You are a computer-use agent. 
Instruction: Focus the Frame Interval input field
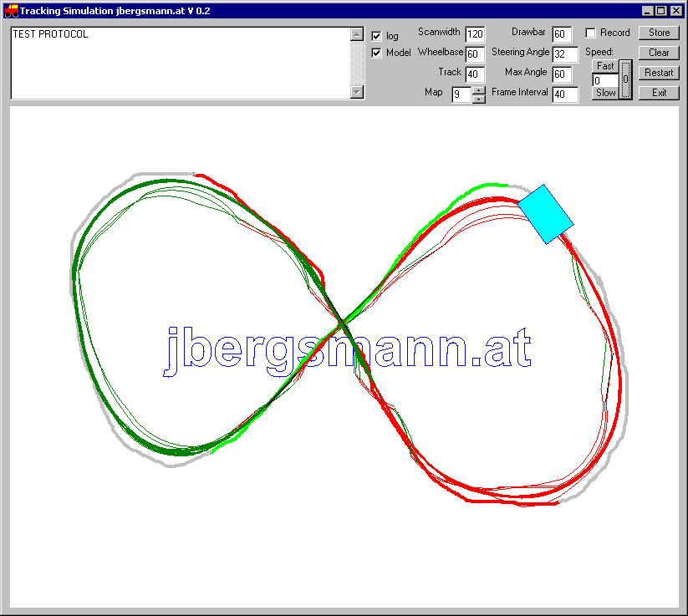coord(565,94)
